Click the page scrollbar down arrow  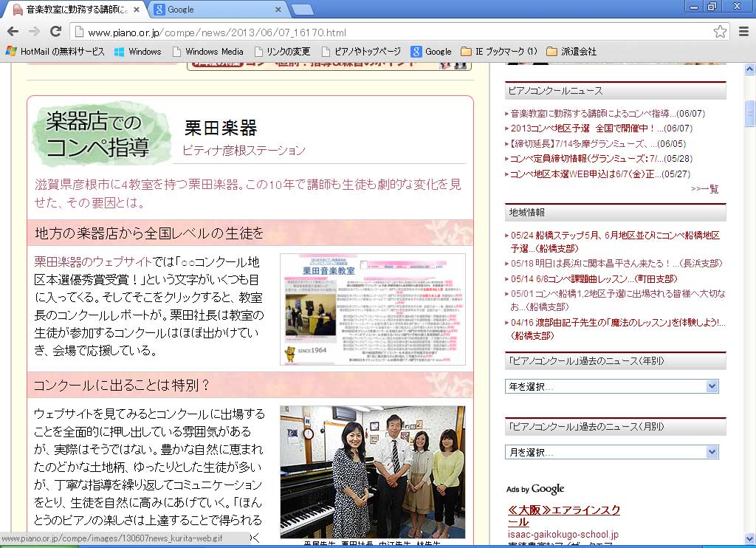point(750,538)
